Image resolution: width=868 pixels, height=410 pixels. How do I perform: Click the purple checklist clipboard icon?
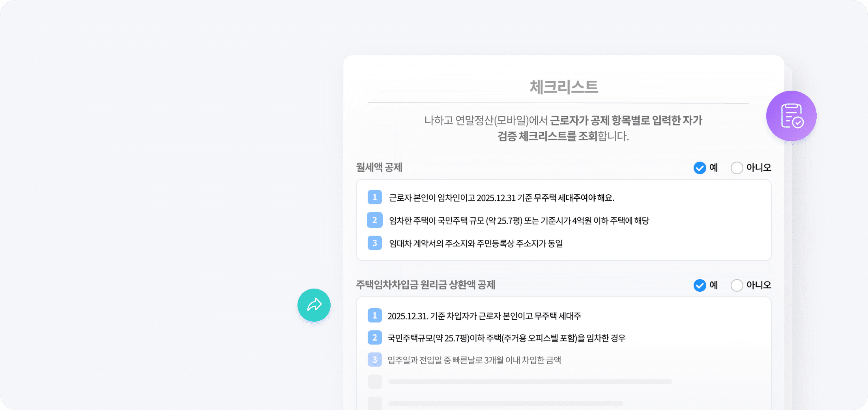click(791, 116)
